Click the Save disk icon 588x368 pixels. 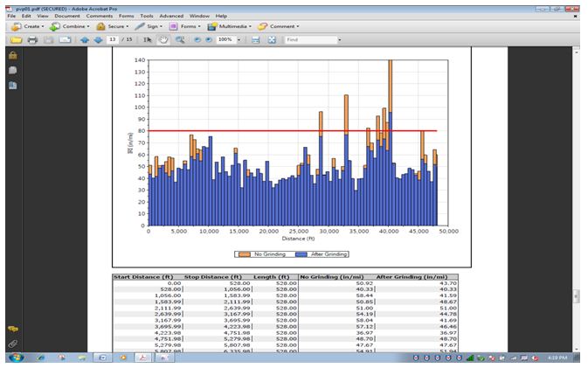click(x=49, y=39)
